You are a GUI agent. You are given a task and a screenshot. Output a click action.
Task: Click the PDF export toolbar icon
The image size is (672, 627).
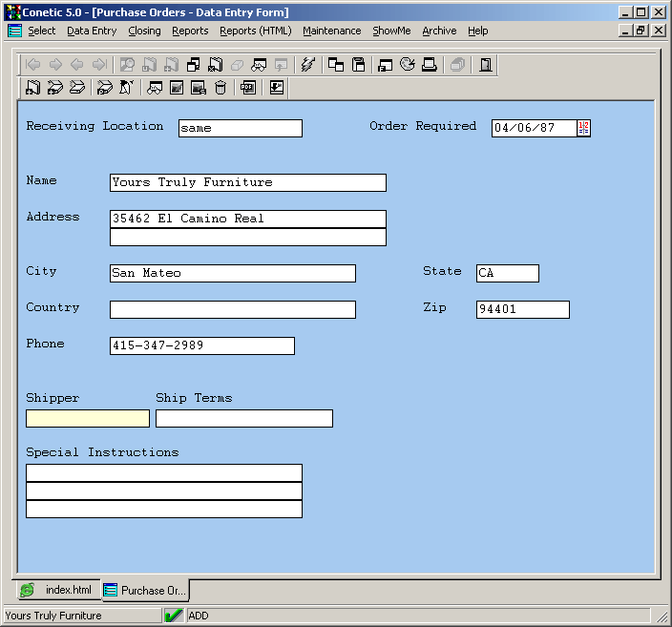pyautogui.click(x=248, y=88)
